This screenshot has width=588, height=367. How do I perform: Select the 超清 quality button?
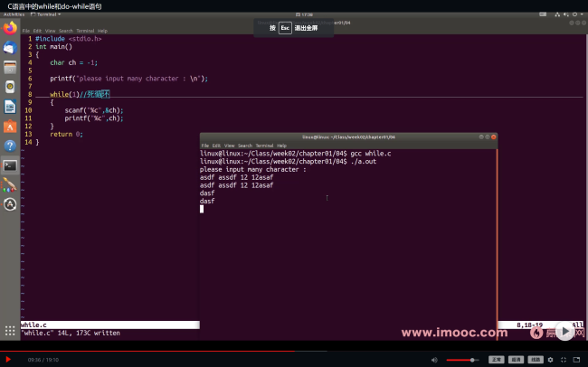point(516,360)
